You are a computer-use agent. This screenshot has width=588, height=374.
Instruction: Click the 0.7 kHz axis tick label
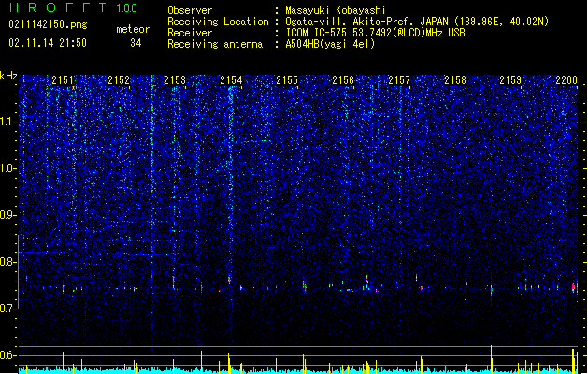pyautogui.click(x=8, y=309)
